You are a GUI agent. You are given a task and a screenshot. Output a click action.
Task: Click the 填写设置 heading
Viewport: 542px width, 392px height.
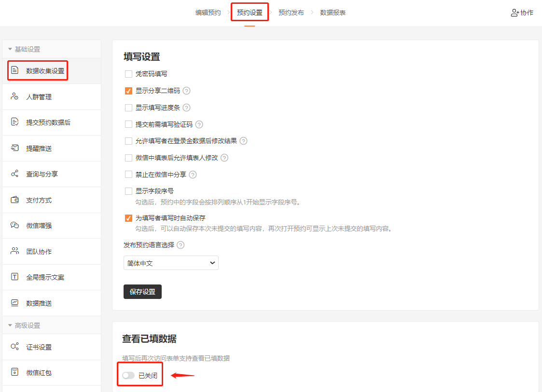pos(142,56)
